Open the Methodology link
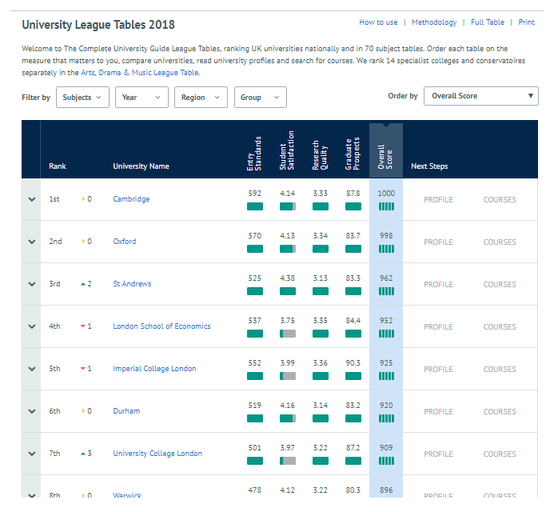The width and height of the screenshot is (550, 512). click(x=434, y=22)
